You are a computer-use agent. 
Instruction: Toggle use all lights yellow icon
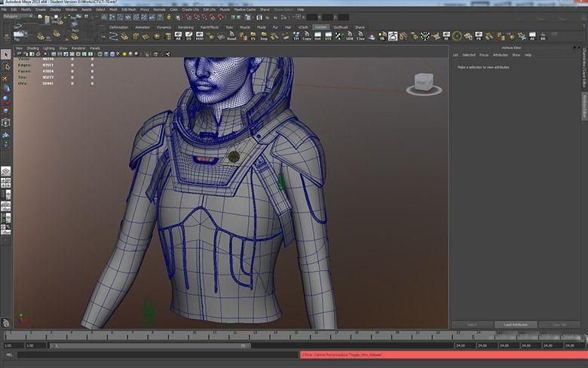(x=124, y=54)
